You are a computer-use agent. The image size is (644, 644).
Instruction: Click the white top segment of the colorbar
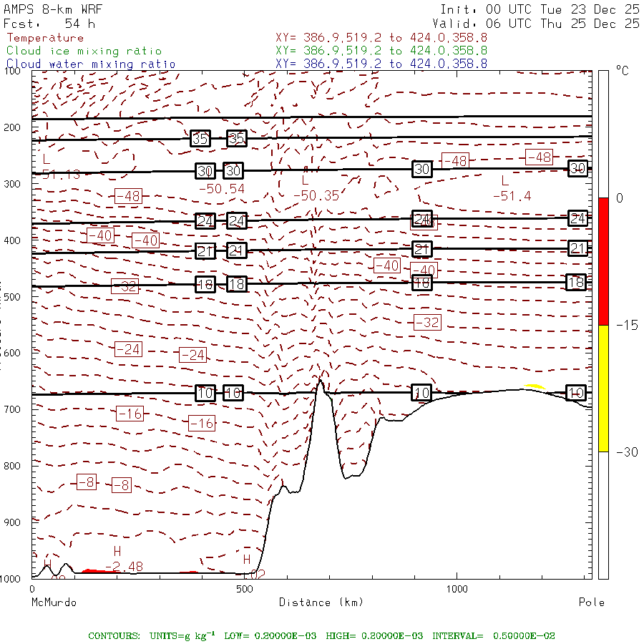[603, 135]
